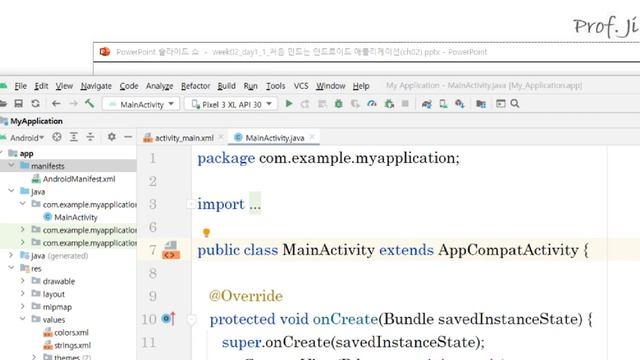This screenshot has width=640, height=360.
Task: Open the Build menu
Action: 227,86
